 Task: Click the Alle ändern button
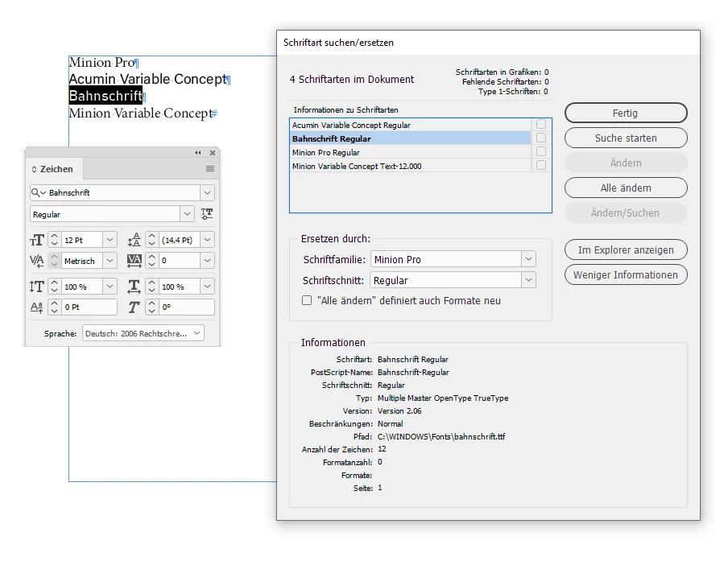click(626, 188)
